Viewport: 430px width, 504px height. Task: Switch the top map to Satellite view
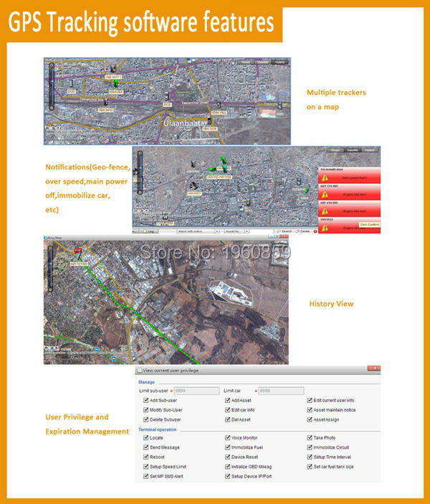click(264, 62)
